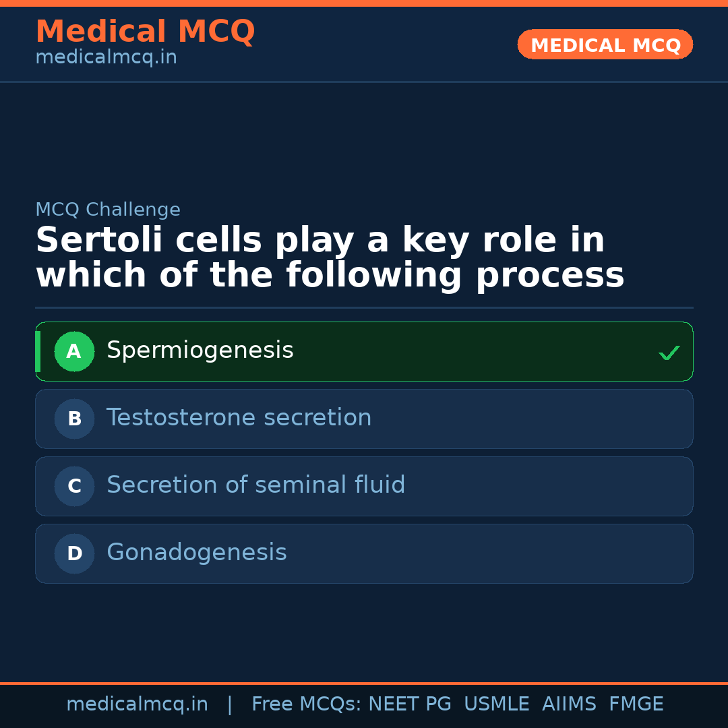
Task: Click the MCQ Challenge label
Action: tap(108, 210)
